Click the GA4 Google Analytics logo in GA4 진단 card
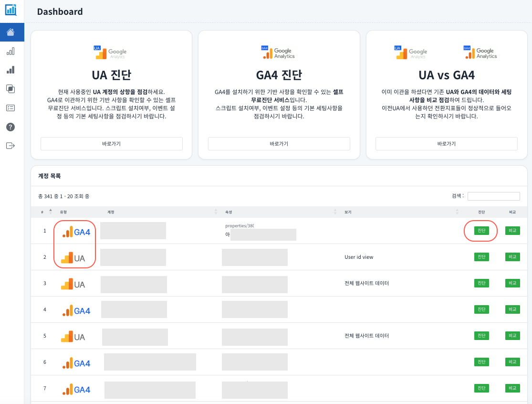Viewport: 532px width, 404px height. point(278,53)
